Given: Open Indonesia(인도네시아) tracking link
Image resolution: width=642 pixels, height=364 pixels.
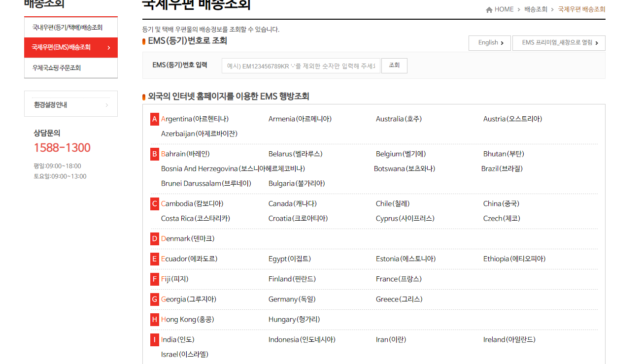Looking at the screenshot, I should pos(302,340).
